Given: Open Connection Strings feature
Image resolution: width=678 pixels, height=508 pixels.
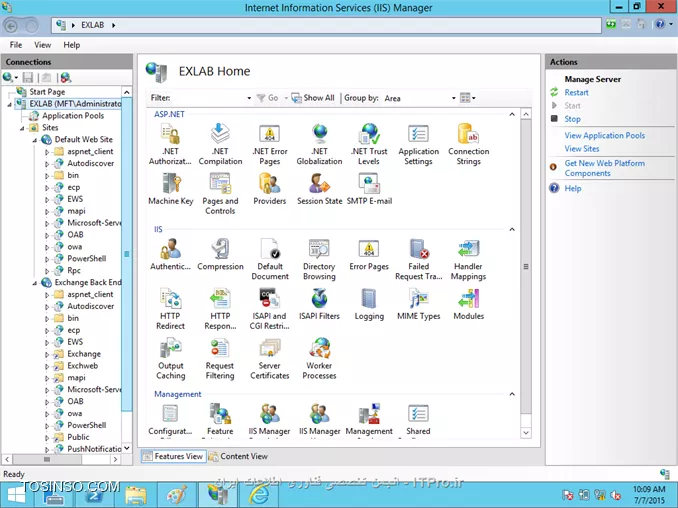Looking at the screenshot, I should click(x=469, y=144).
